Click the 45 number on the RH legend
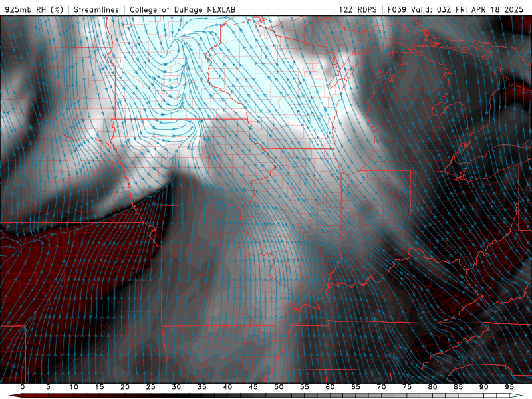The height and width of the screenshot is (399, 532). pos(253,387)
